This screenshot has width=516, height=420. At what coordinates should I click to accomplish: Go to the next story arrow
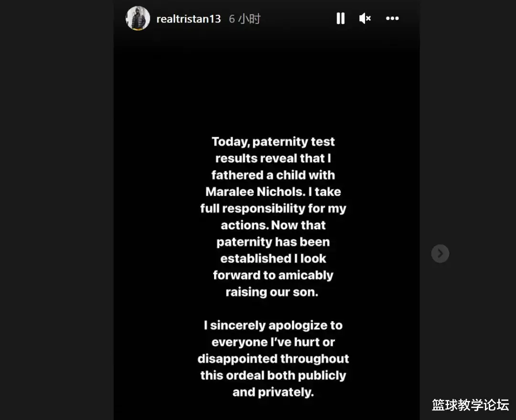440,253
